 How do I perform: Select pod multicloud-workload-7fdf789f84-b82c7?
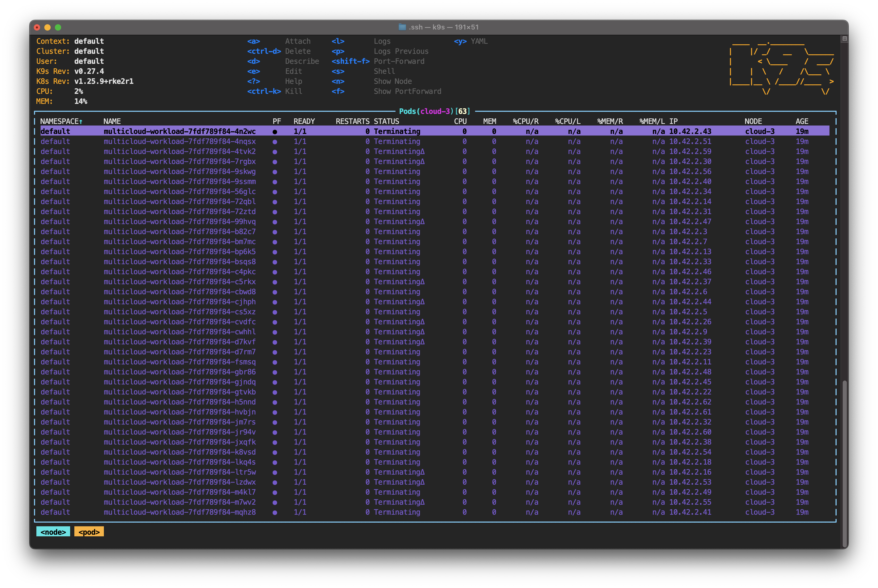coord(435,232)
